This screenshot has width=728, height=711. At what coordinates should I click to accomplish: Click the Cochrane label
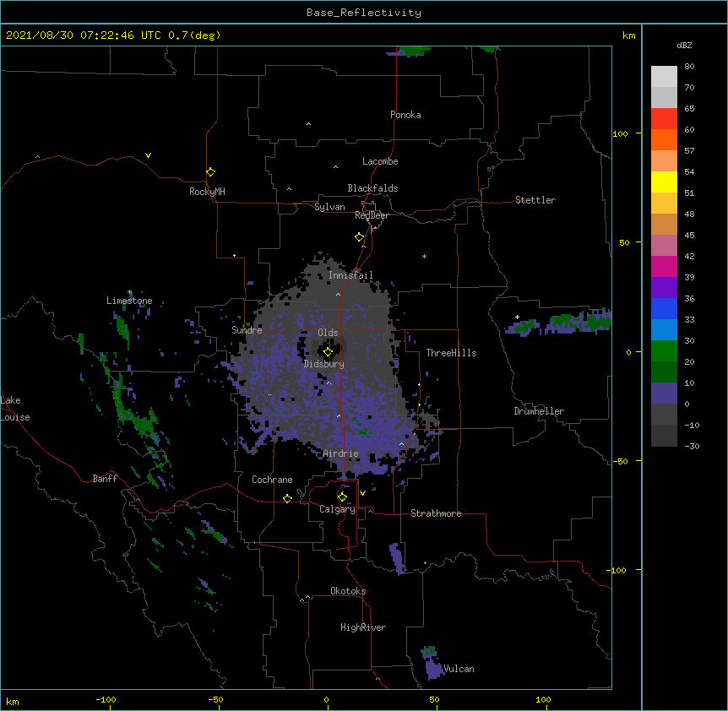272,480
